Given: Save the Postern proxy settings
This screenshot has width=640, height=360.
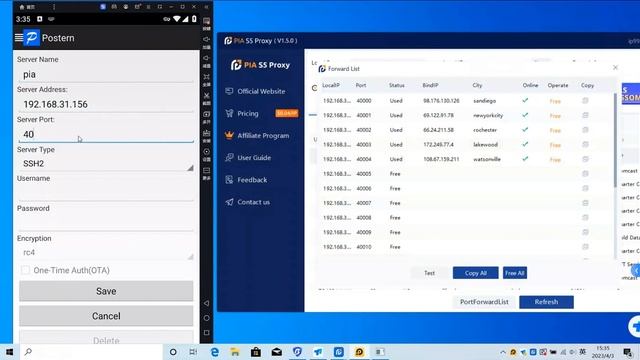Looking at the screenshot, I should 106,291.
